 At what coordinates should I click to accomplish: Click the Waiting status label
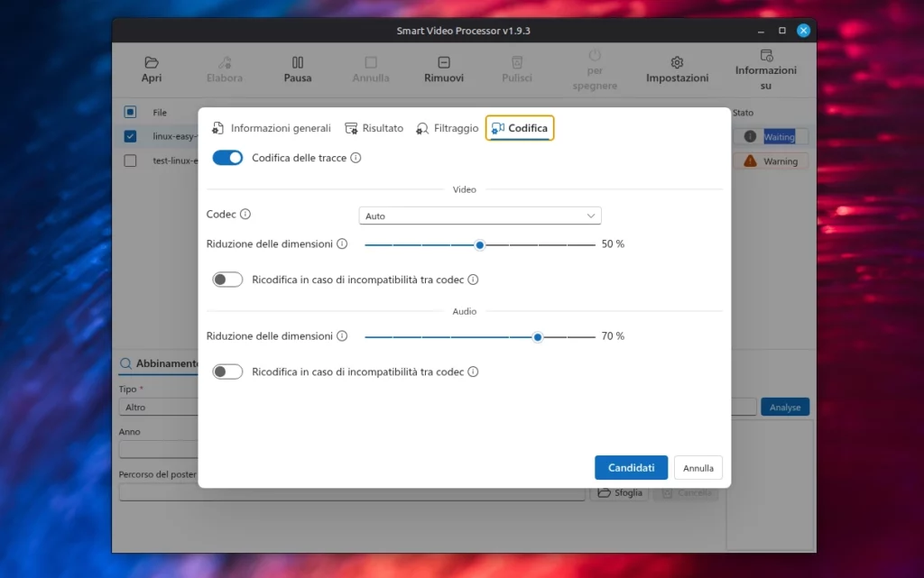coord(779,137)
